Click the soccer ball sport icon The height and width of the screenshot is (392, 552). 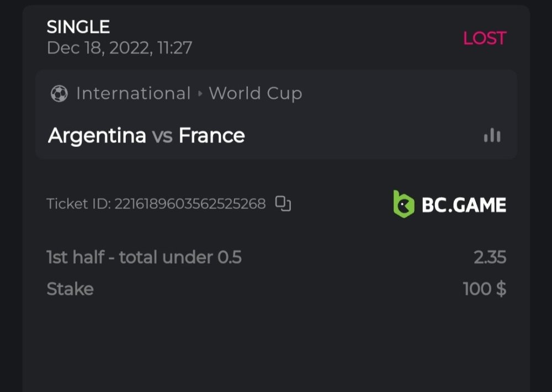click(59, 94)
